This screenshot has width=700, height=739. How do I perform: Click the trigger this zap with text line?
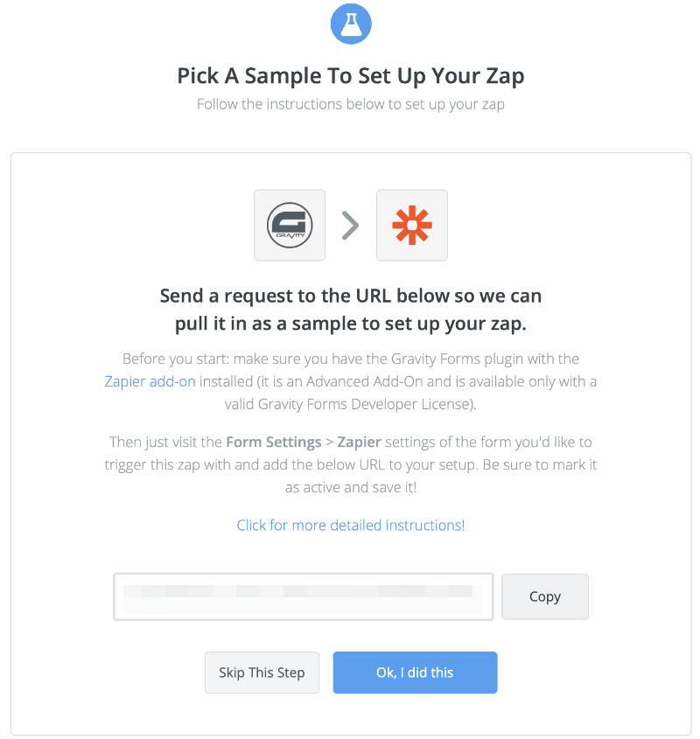(x=351, y=464)
